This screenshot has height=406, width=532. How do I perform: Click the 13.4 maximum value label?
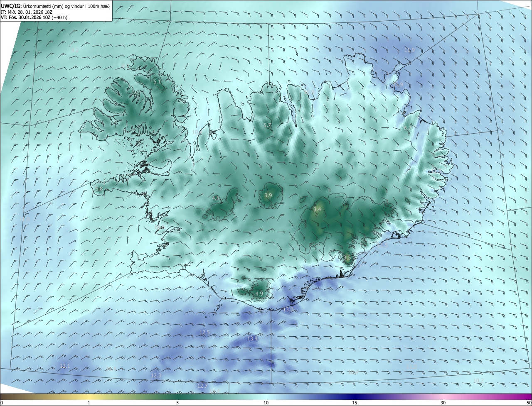253,339
